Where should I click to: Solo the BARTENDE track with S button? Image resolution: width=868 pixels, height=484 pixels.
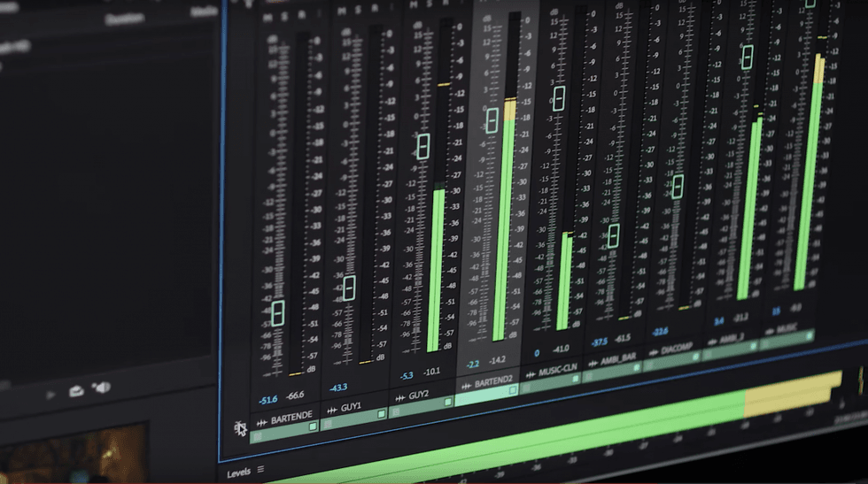click(285, 17)
